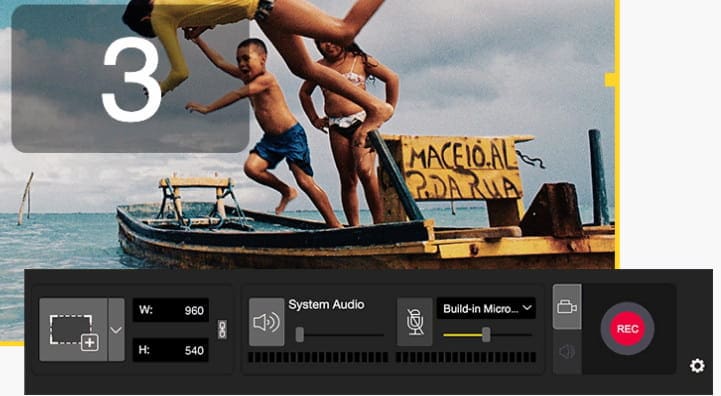The width and height of the screenshot is (721, 396).
Task: Edit the width field showing 960
Action: [x=171, y=310]
